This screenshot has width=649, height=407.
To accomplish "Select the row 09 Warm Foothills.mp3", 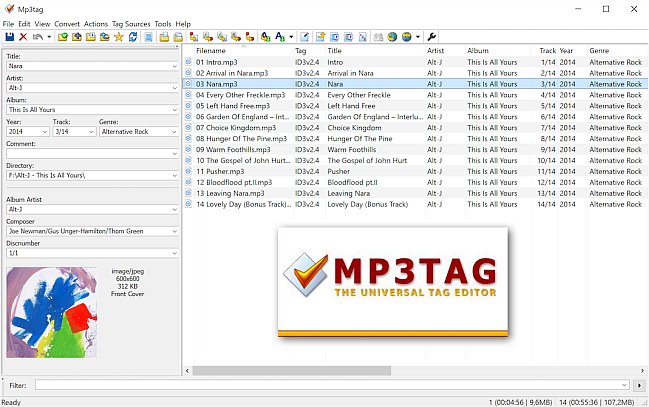I will (x=415, y=149).
